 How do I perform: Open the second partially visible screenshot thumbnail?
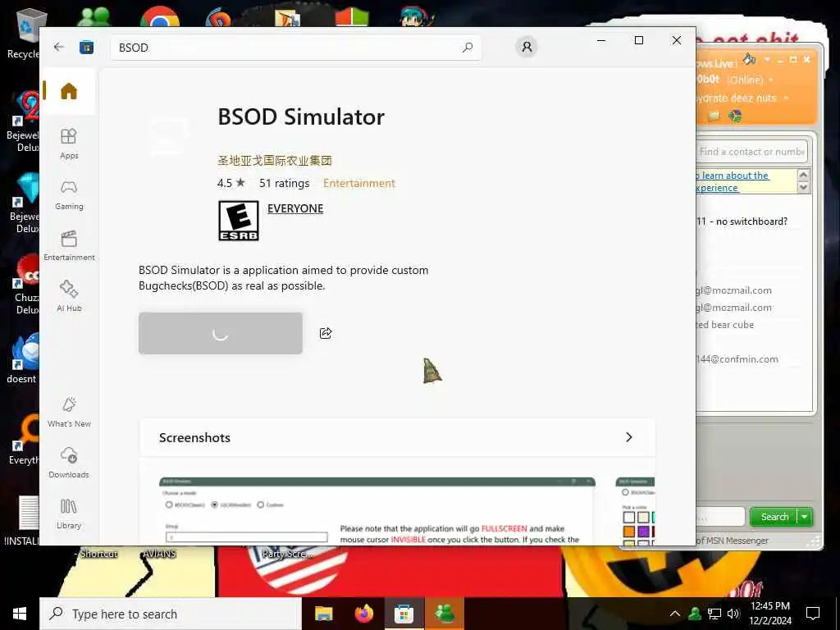click(x=636, y=511)
